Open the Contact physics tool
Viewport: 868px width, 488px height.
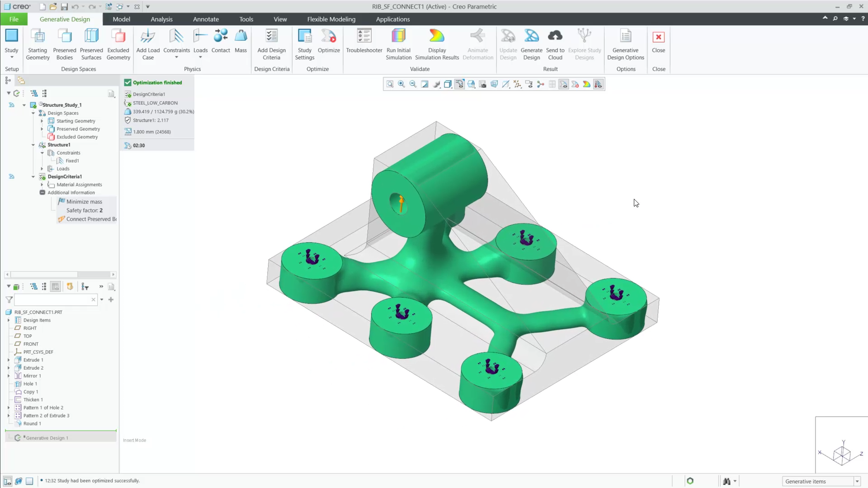221,42
